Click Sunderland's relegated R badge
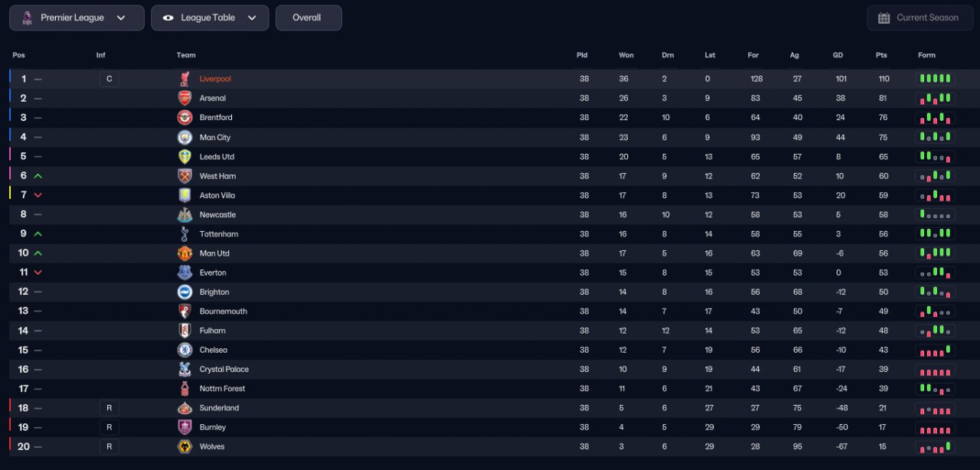Screen dimensions: 980x470 [x=109, y=408]
